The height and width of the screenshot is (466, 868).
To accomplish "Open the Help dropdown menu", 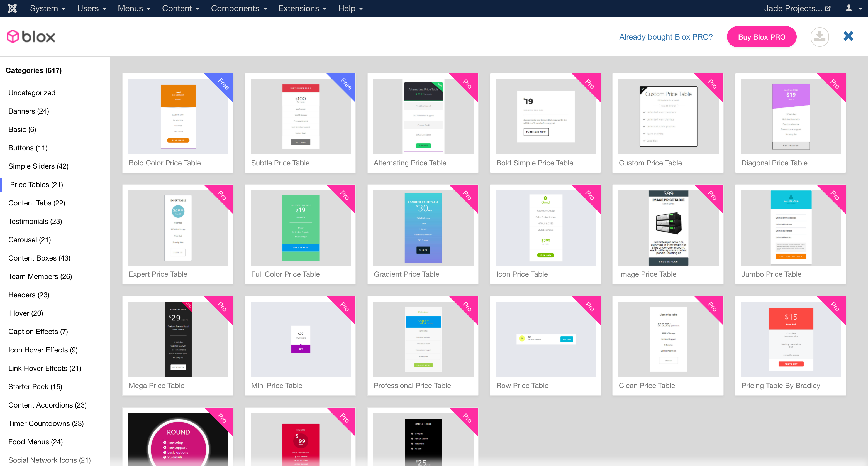I will [350, 8].
